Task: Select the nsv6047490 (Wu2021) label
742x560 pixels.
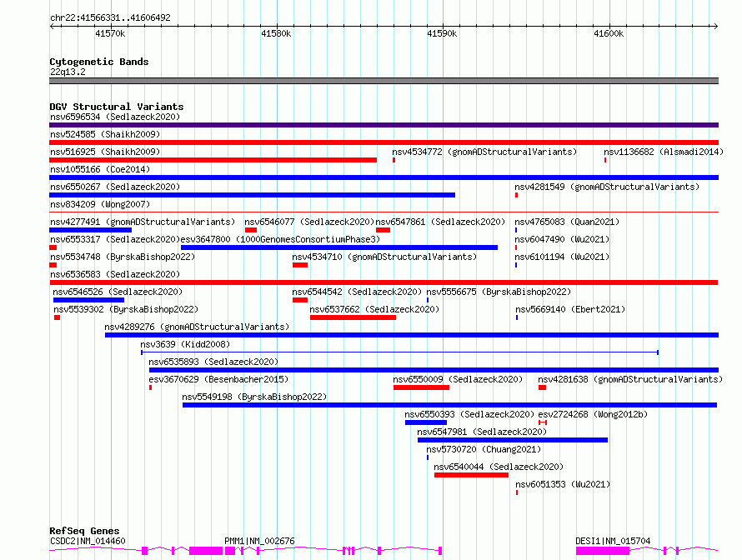Action: click(562, 239)
